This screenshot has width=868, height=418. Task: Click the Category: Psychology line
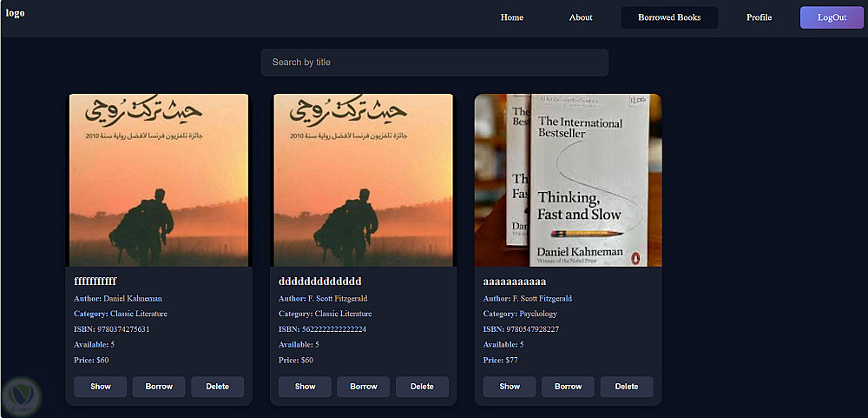pos(520,314)
